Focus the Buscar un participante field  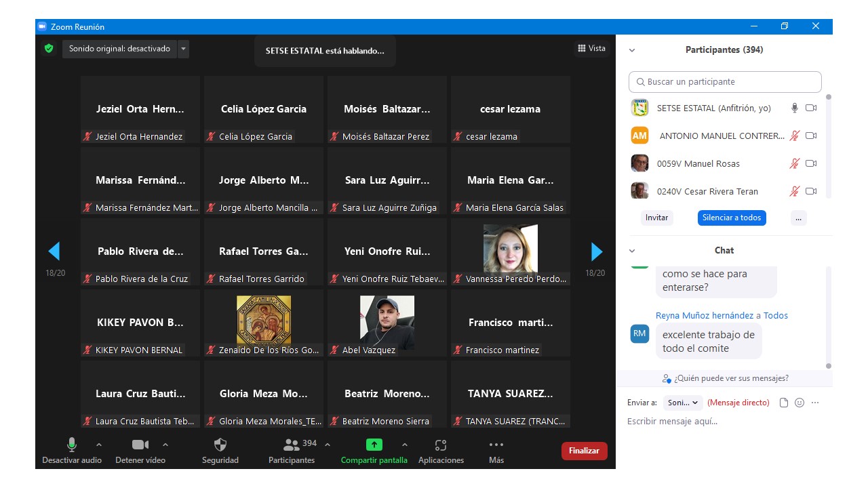pyautogui.click(x=725, y=82)
